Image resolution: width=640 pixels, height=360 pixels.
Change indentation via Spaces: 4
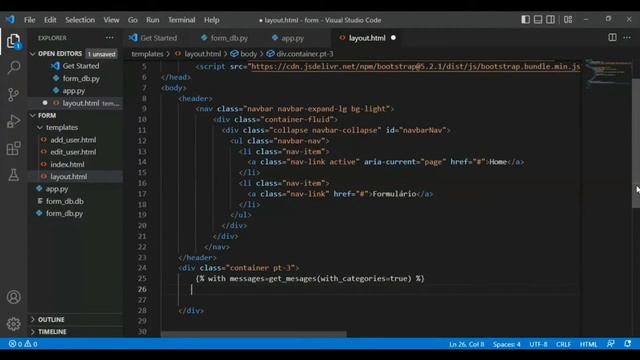click(x=506, y=344)
